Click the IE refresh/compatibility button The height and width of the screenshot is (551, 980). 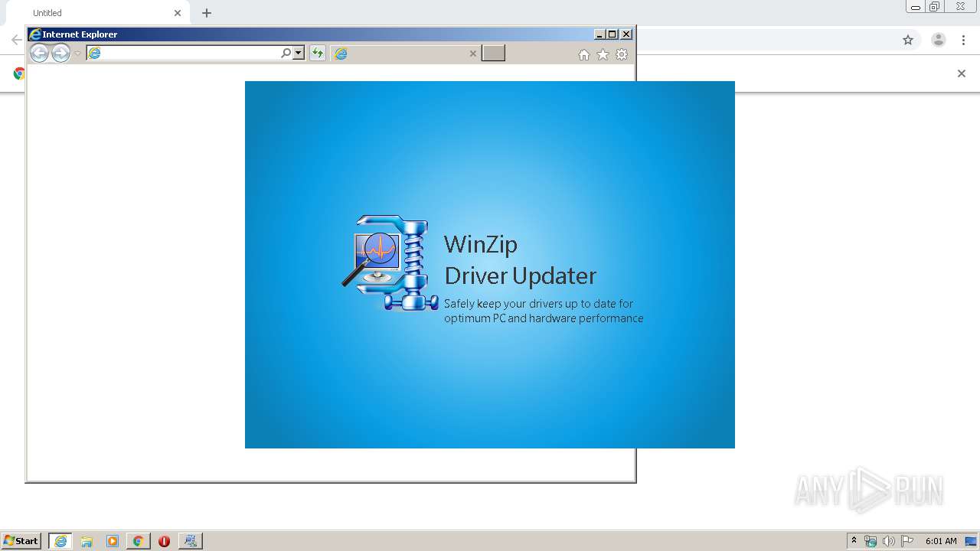coord(317,53)
